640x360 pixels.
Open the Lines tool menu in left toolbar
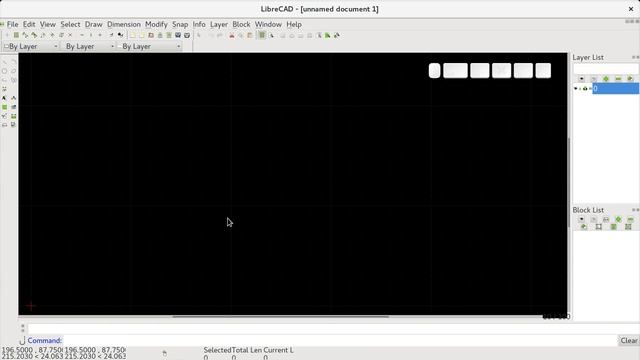[4, 62]
